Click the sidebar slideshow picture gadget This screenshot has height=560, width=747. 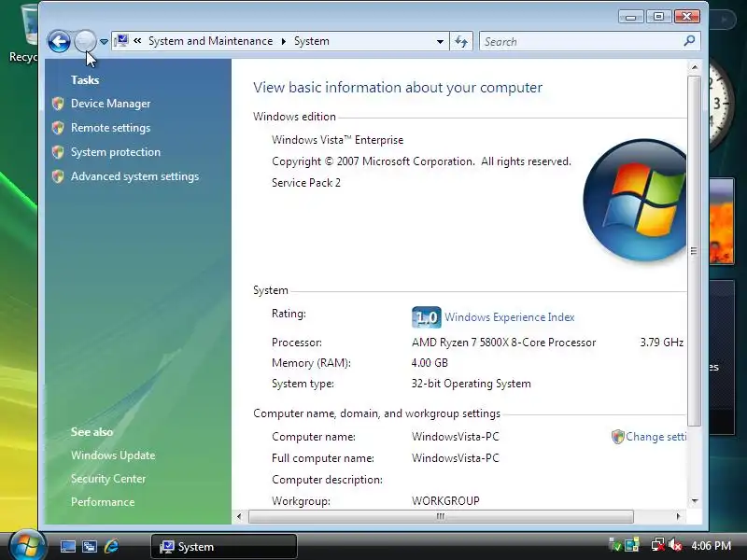click(721, 221)
